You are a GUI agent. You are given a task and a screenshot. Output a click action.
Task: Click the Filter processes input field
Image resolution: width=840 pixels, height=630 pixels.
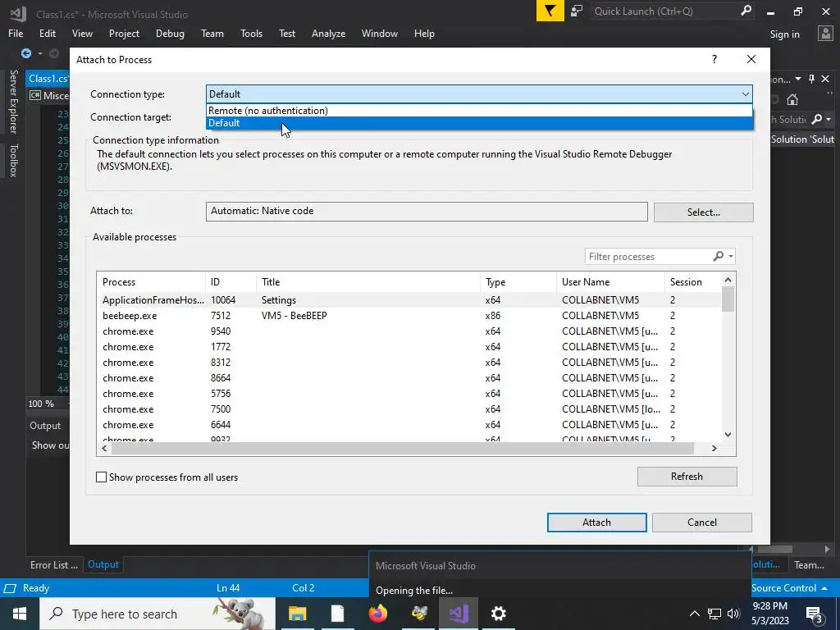650,256
